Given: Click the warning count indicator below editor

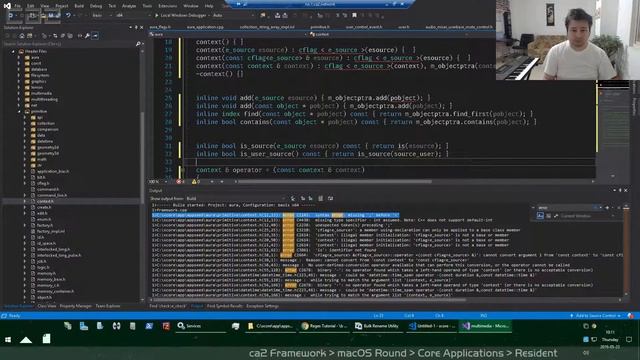Looking at the screenshot, I should coord(196,182).
